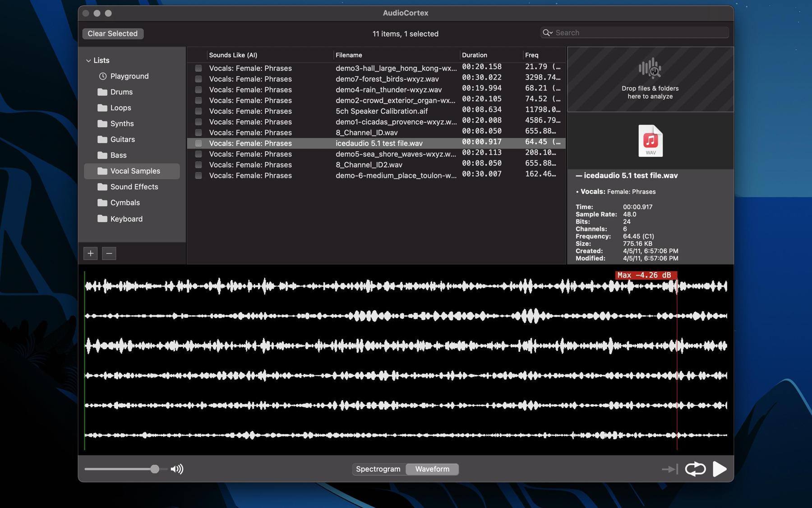This screenshot has width=812, height=508.
Task: Click the WAV file icon preview
Action: [650, 141]
